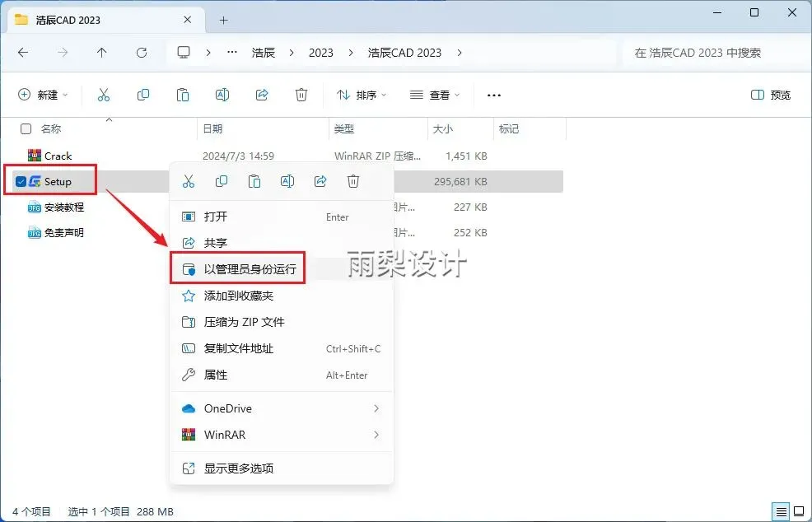This screenshot has width=812, height=522.
Task: Click the 295,681 KB size cell
Action: tap(461, 182)
